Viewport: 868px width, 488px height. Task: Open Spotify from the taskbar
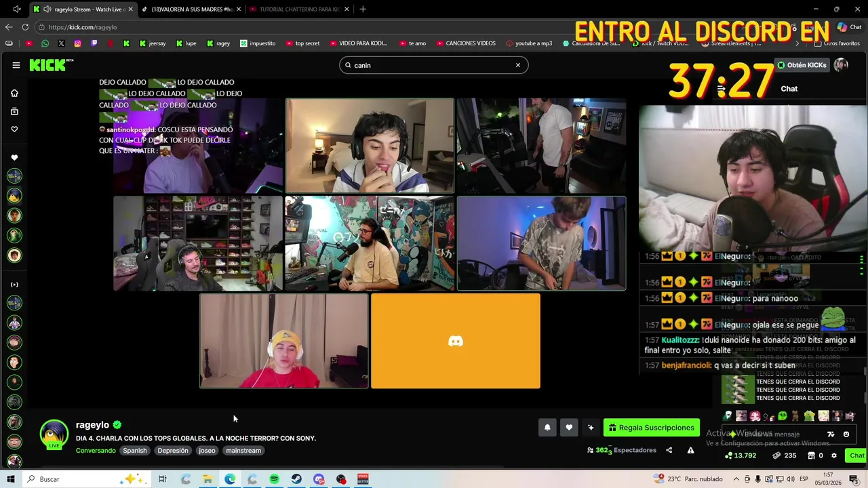click(x=274, y=479)
